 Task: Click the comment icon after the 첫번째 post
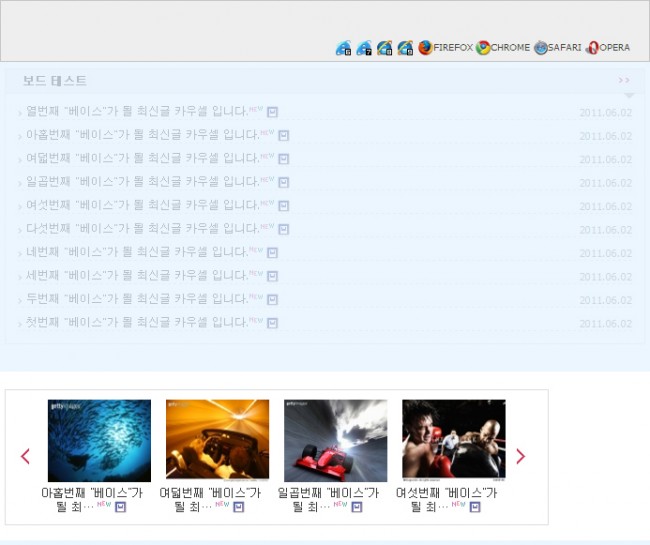272,323
